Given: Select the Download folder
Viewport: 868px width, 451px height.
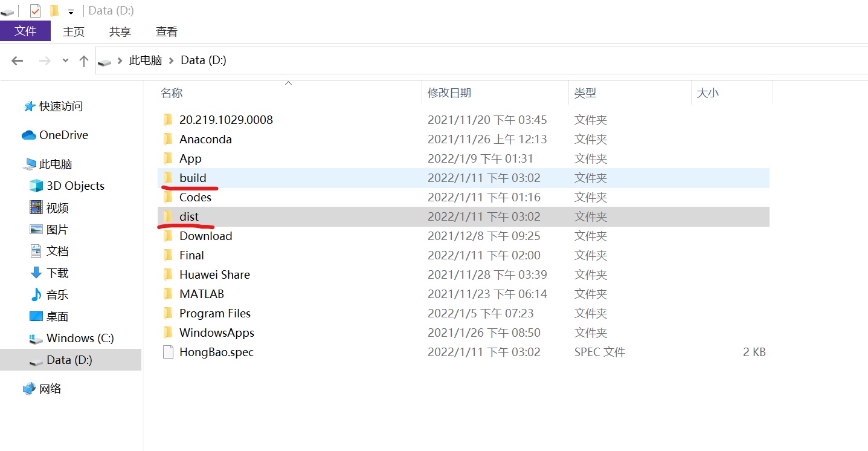Looking at the screenshot, I should 205,236.
